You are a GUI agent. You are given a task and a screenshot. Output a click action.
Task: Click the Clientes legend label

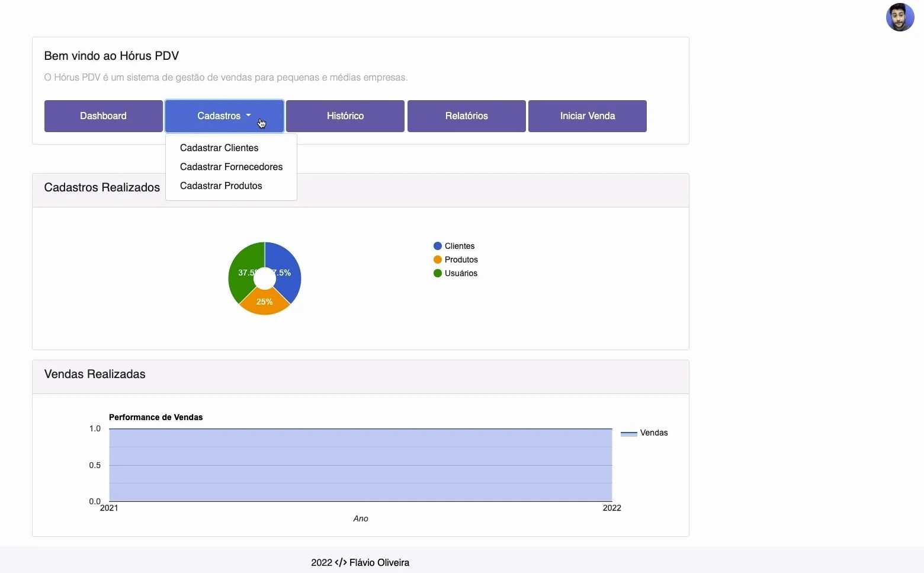460,246
